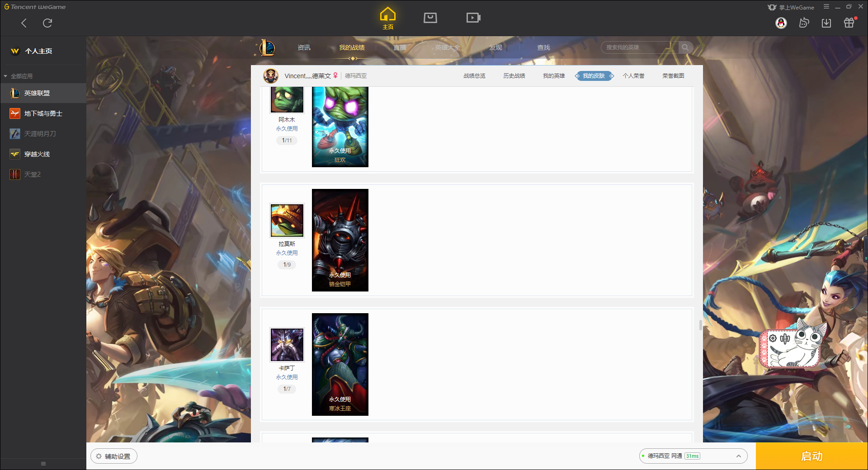Switch to 战绩总览 sub-tab
The width and height of the screenshot is (868, 470).
point(474,76)
